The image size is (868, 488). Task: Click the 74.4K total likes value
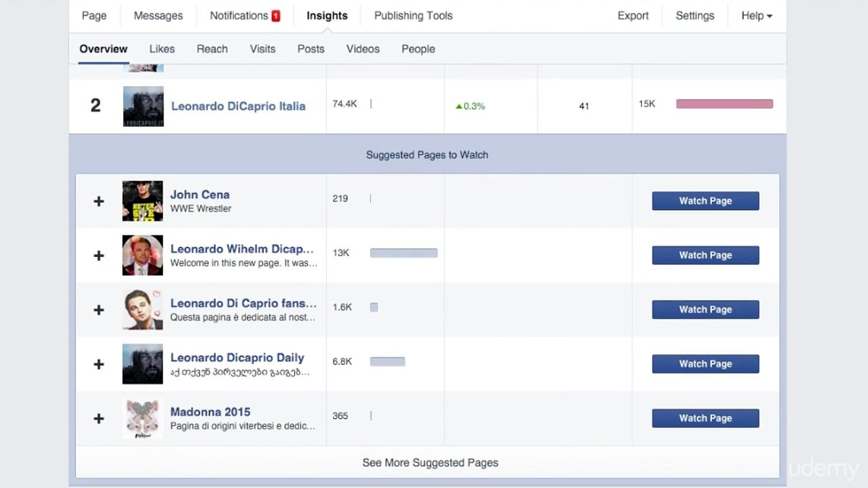tap(344, 104)
